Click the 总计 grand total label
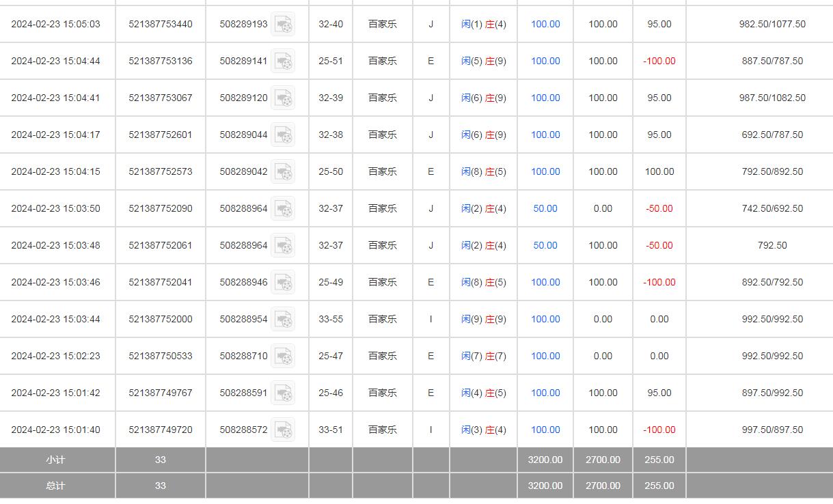 (x=55, y=486)
